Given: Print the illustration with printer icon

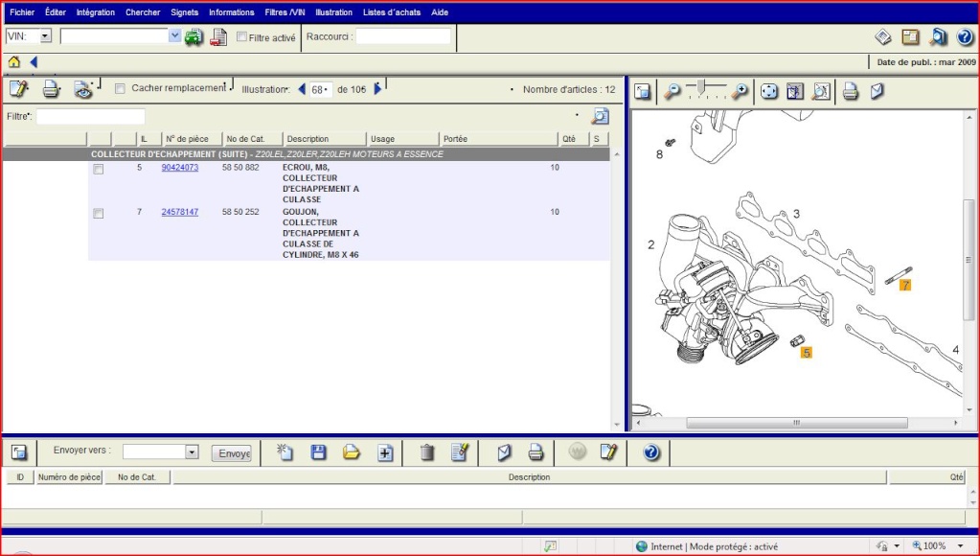Looking at the screenshot, I should pos(850,91).
